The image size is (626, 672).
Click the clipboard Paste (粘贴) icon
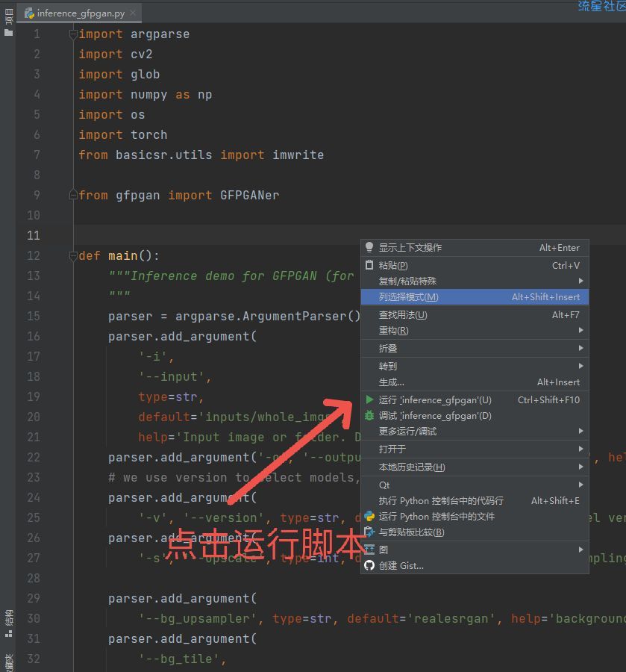click(369, 265)
